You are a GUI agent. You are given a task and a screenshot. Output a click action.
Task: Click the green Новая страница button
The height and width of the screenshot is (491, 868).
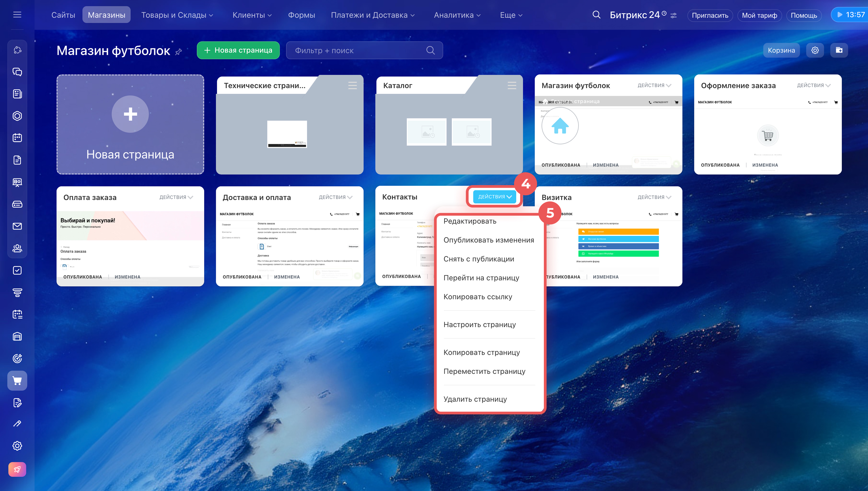coord(238,50)
